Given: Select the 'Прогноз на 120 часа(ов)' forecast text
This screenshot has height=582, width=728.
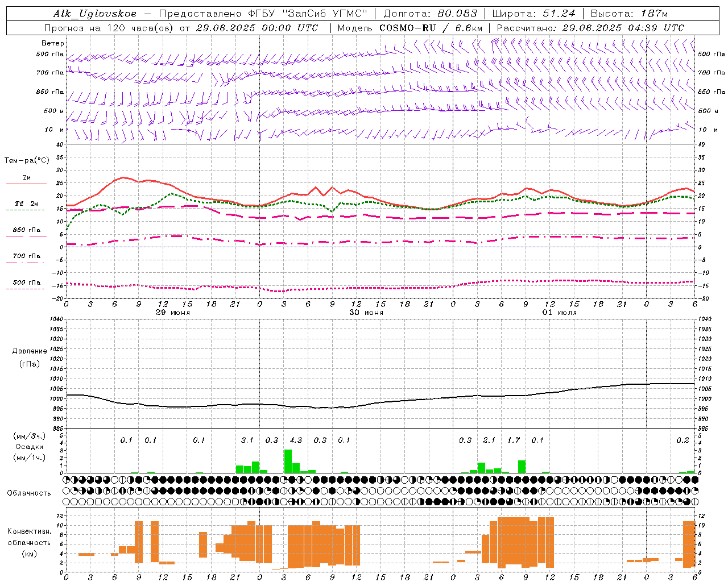Looking at the screenshot, I should point(110,28).
